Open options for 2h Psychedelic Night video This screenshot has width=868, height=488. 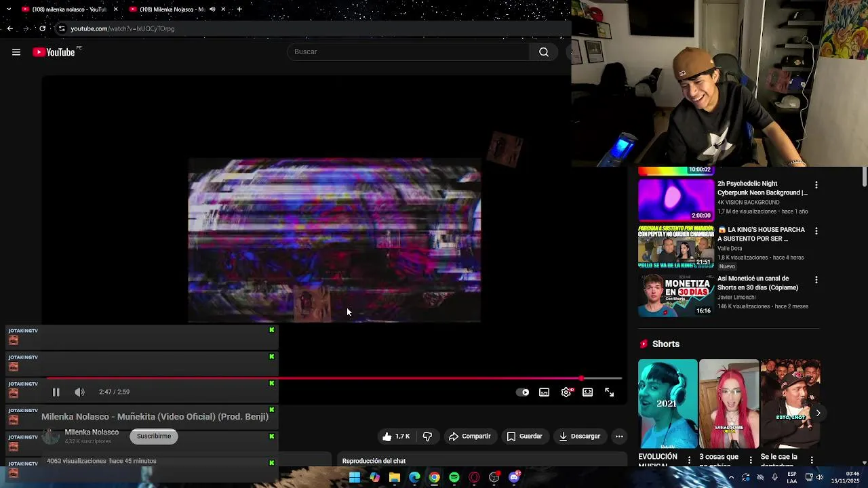(816, 185)
